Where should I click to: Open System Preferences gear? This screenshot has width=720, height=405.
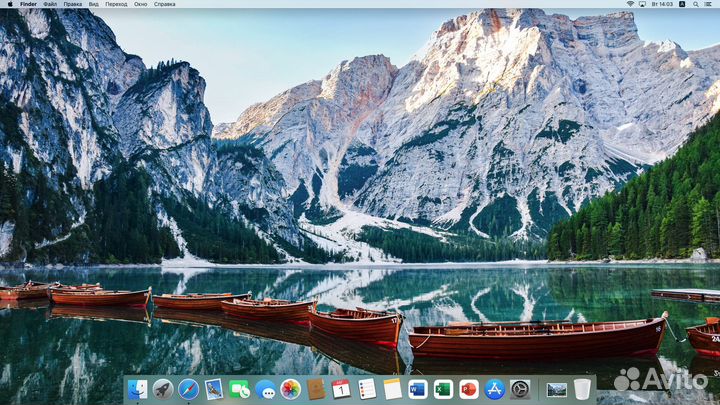coord(520,389)
